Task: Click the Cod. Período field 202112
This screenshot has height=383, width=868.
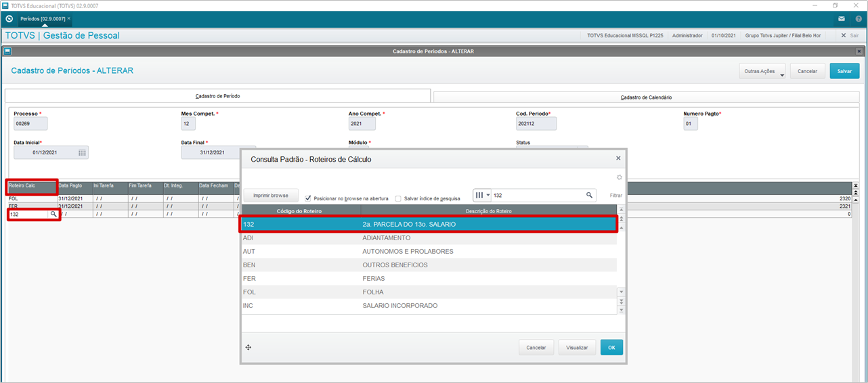Action: 536,124
